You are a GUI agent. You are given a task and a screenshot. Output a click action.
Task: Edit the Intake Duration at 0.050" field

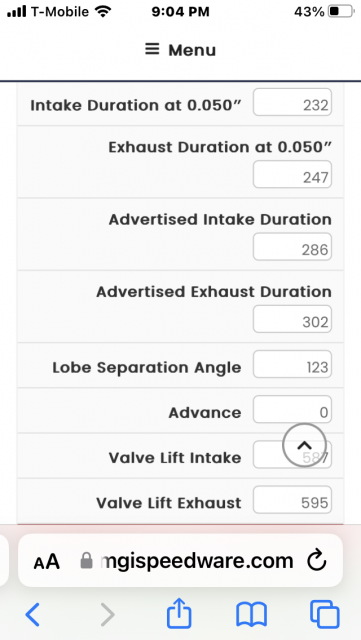(292, 102)
